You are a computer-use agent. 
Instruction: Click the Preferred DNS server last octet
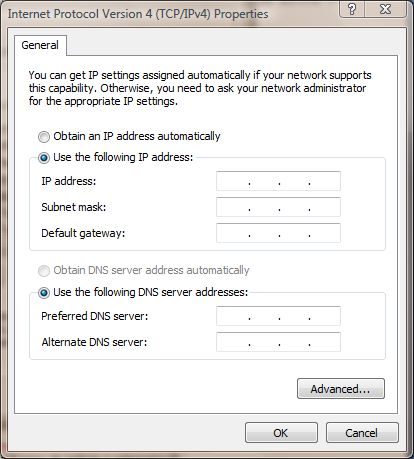tap(325, 316)
